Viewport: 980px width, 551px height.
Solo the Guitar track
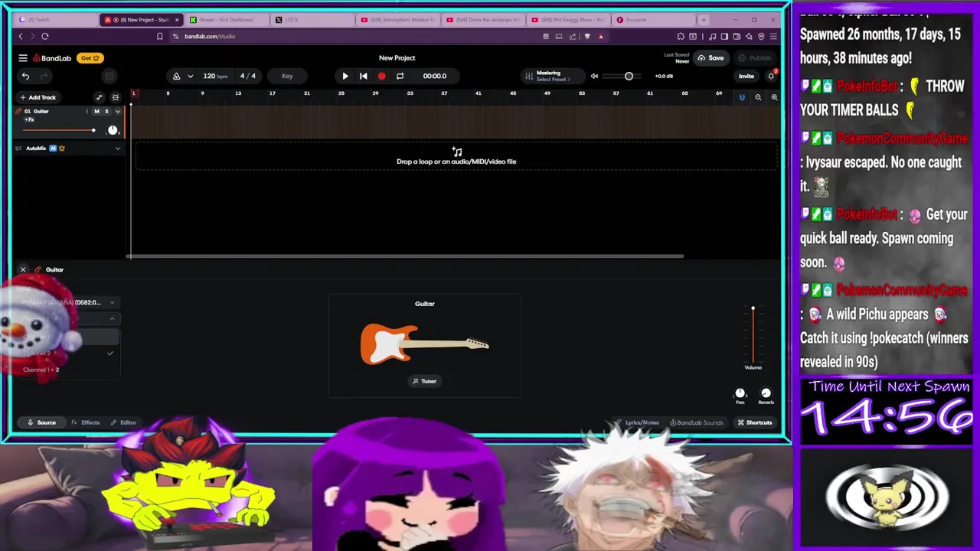(106, 112)
